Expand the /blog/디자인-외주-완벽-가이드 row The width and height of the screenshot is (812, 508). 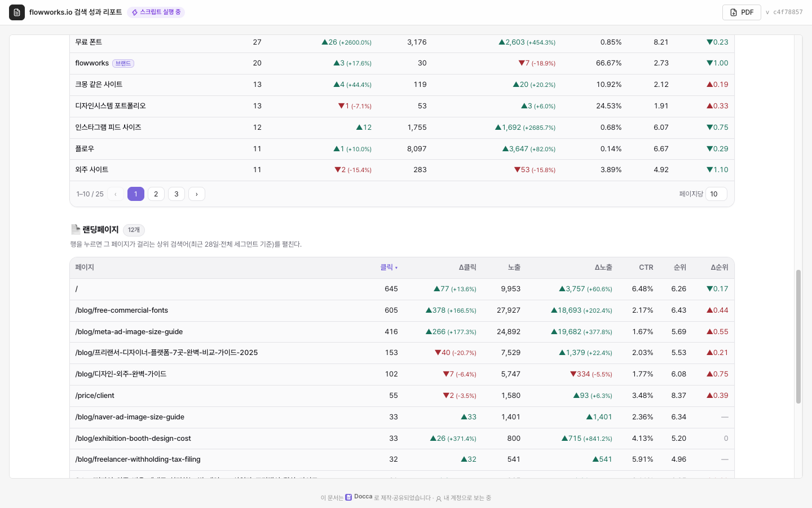coord(402,374)
